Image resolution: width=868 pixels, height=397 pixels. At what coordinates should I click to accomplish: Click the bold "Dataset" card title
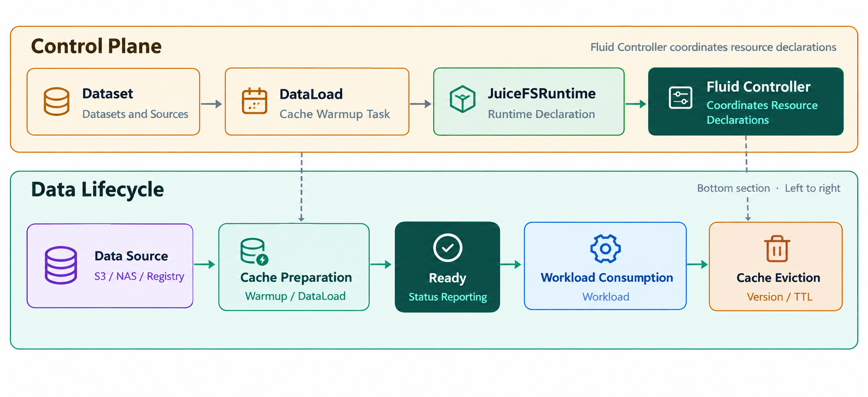pyautogui.click(x=108, y=94)
